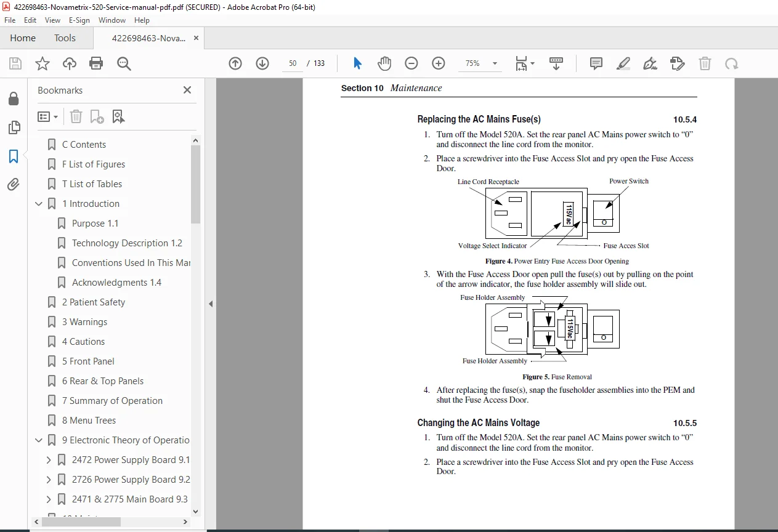The image size is (778, 532).
Task: Collapse the navigation pane arrow
Action: [211, 304]
